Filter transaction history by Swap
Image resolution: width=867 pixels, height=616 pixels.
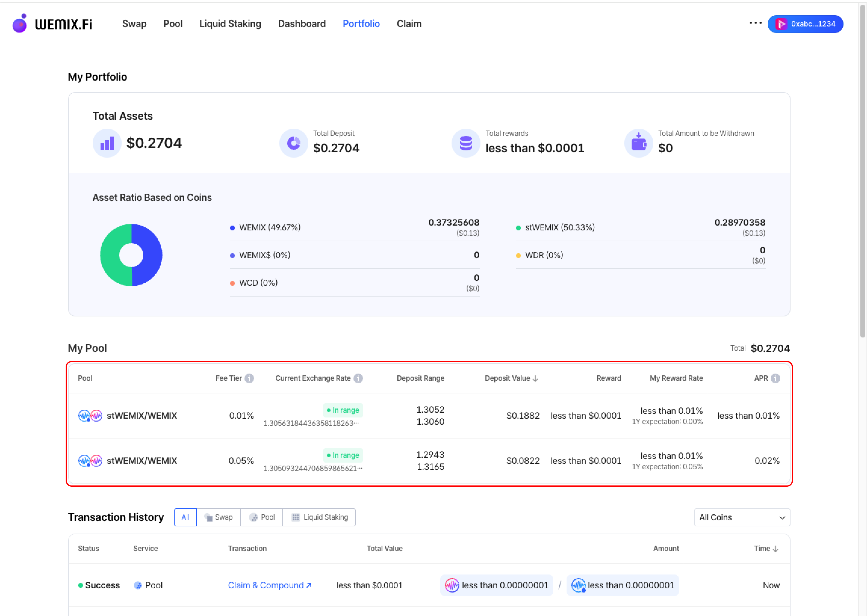click(219, 517)
